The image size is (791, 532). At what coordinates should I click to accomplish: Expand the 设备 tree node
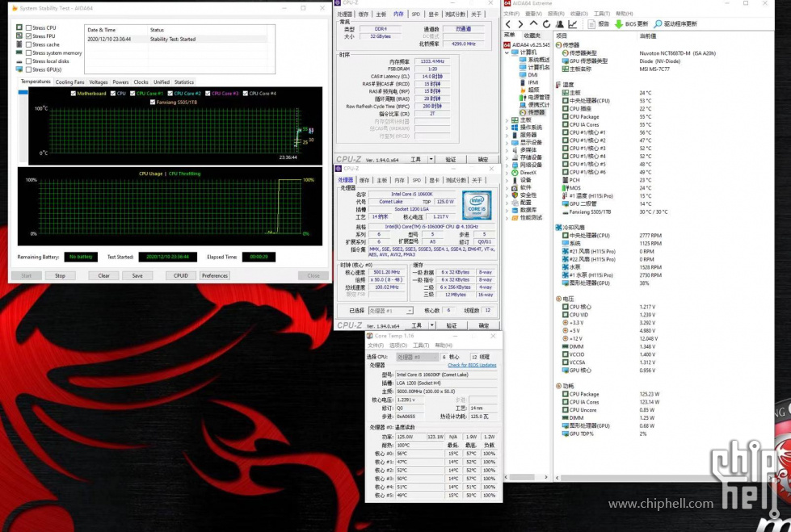507,180
